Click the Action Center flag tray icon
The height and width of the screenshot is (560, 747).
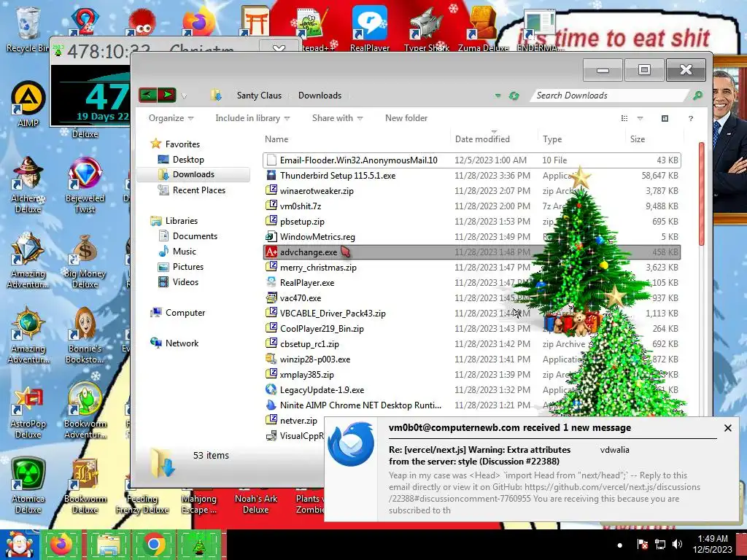coord(642,544)
